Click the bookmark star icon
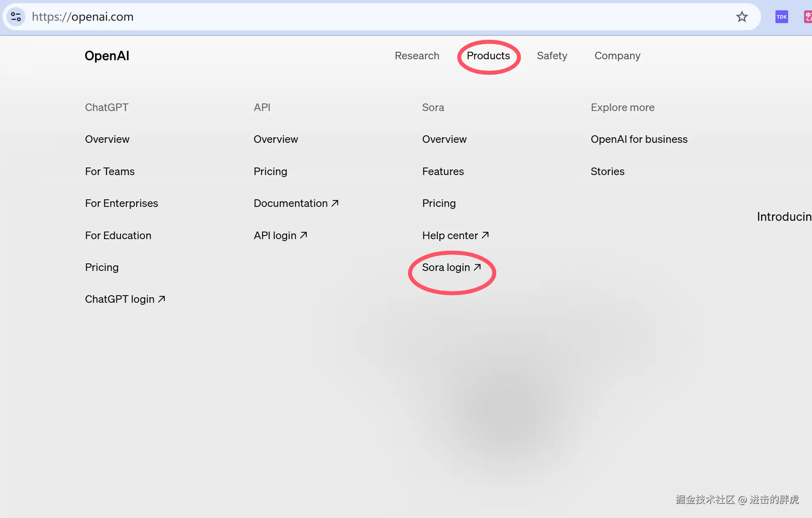Screen dimensions: 812x518 pos(742,17)
